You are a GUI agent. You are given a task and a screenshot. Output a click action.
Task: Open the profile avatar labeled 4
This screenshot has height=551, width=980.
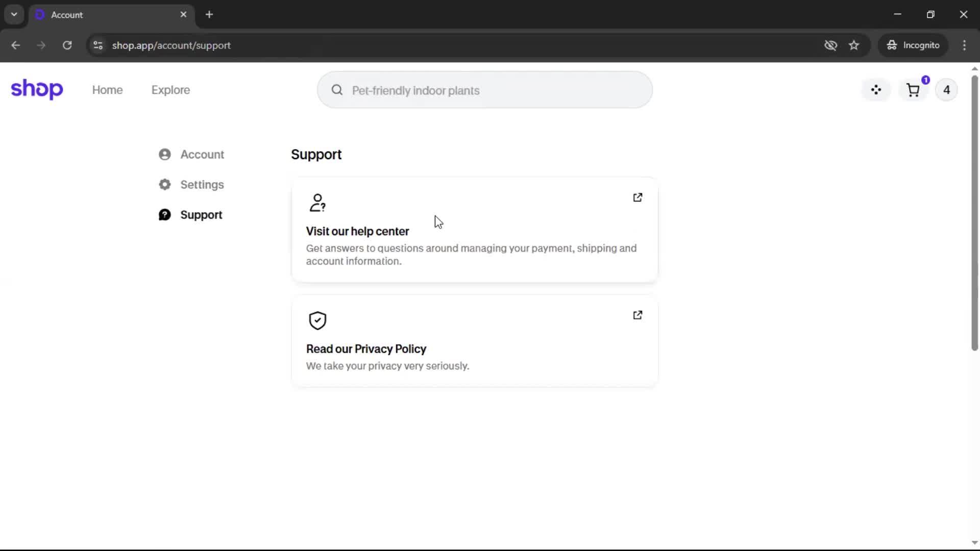946,90
